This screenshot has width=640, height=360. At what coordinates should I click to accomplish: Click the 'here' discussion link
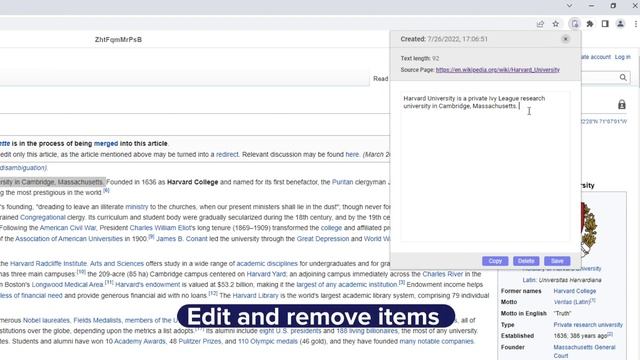(x=352, y=155)
